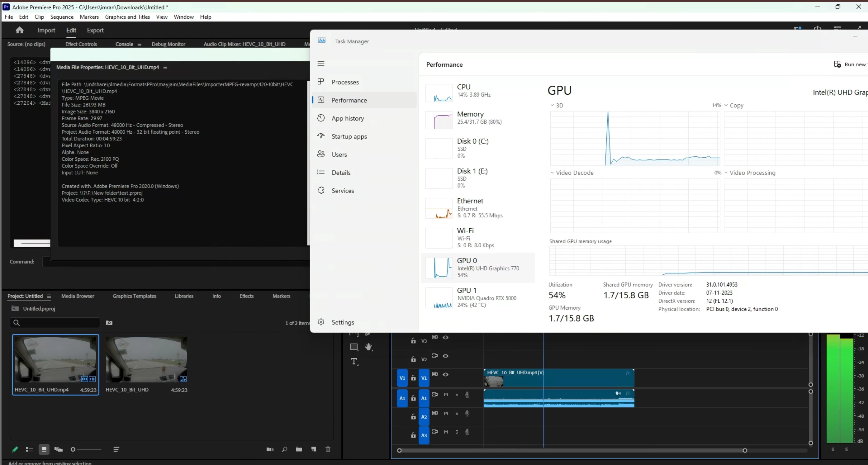The height and width of the screenshot is (465, 868).
Task: Go to the Premiere Home screen
Action: coord(20,30)
